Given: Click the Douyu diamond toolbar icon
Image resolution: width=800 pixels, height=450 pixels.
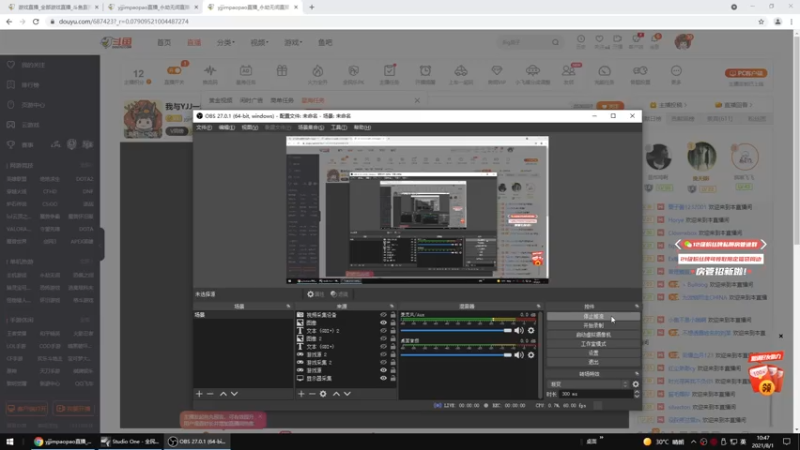Looking at the screenshot, I should pos(496,70).
